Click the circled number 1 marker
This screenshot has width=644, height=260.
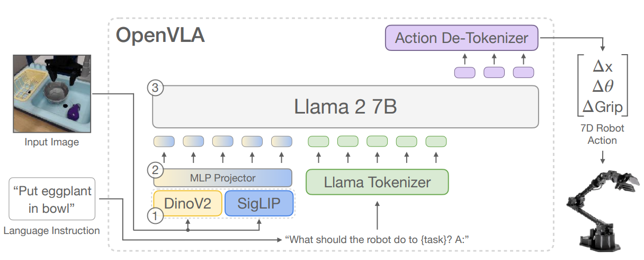(x=155, y=216)
